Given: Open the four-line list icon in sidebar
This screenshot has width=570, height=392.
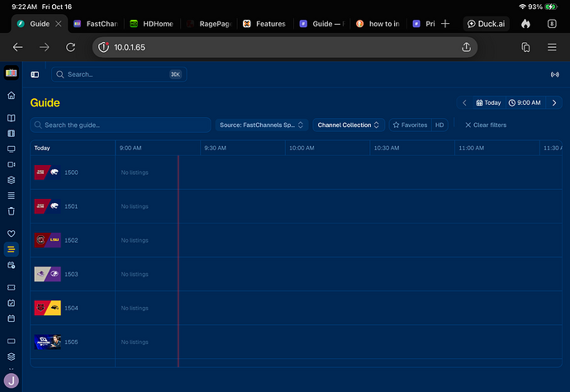Looking at the screenshot, I should click(12, 196).
